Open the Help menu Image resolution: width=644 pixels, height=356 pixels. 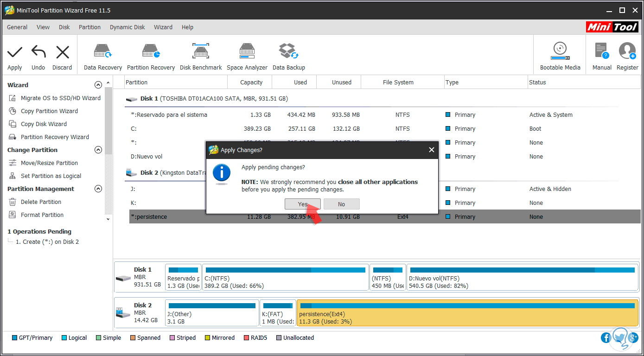point(187,27)
